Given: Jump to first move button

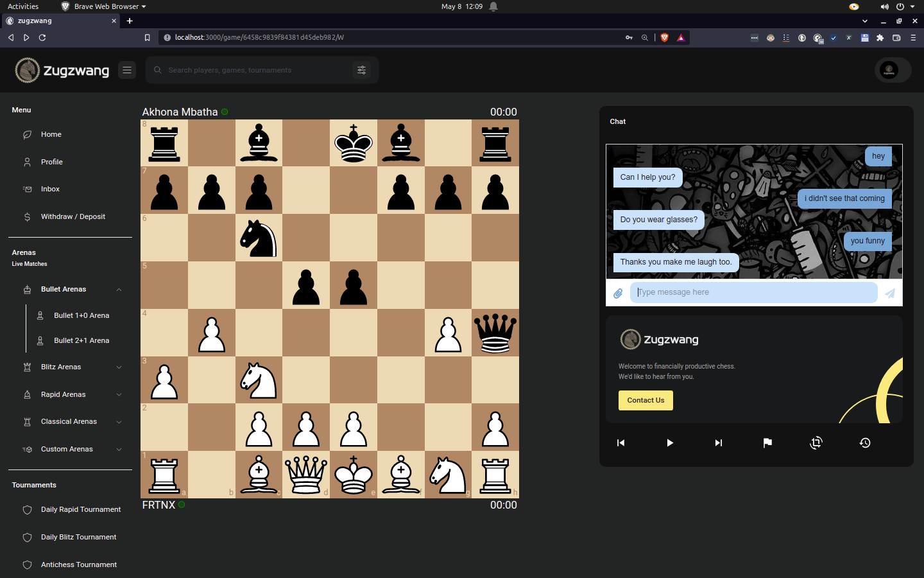Looking at the screenshot, I should (x=620, y=442).
